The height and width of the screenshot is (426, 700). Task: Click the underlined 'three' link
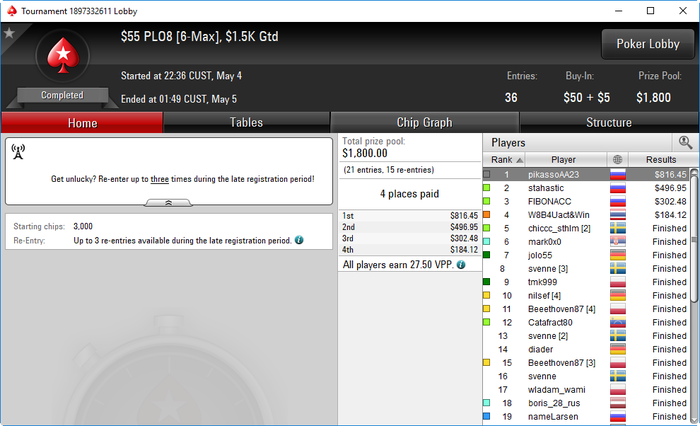pos(159,179)
